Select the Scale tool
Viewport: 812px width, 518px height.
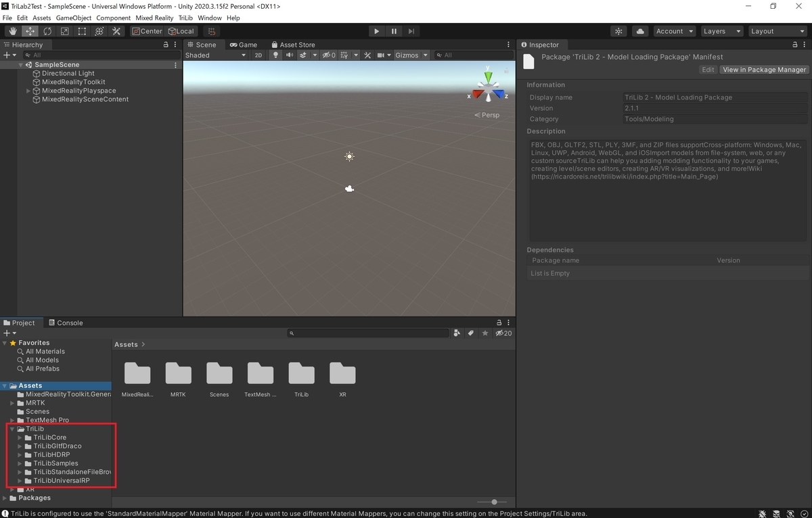(x=65, y=31)
